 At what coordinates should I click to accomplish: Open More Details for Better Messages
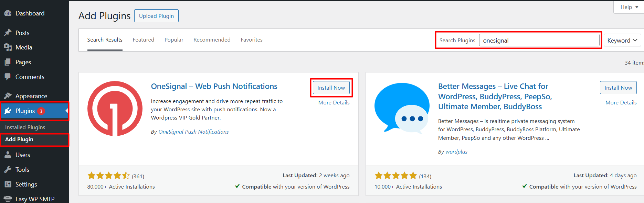tap(621, 102)
